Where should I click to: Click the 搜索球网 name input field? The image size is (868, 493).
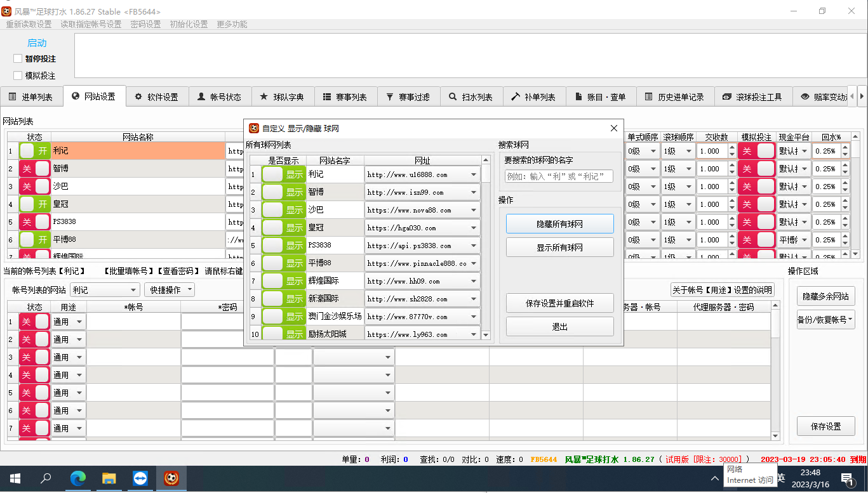[x=559, y=176]
